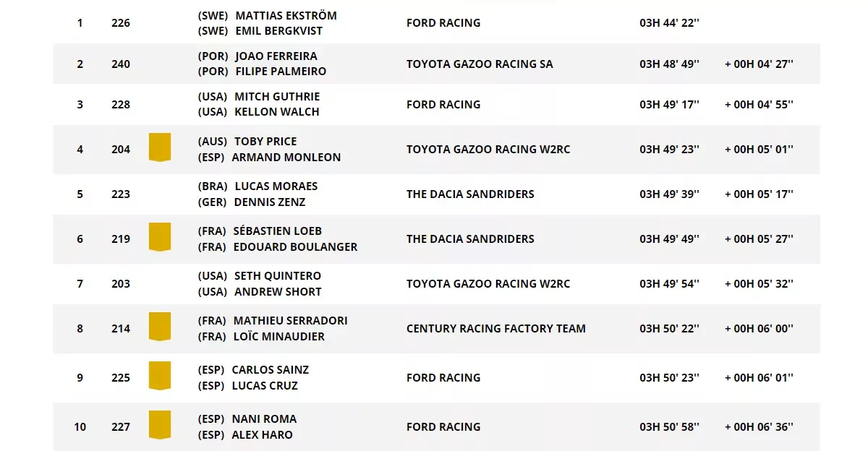The width and height of the screenshot is (868, 451).
Task: Click Century Racing Factory Team
Action: click(496, 328)
